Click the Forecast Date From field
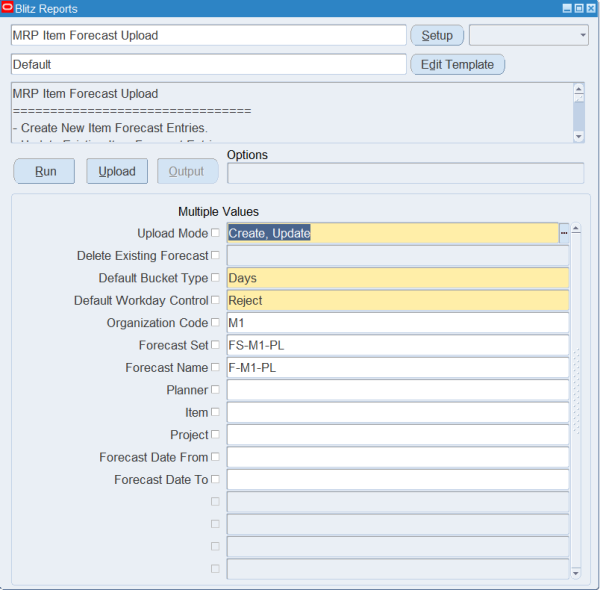 398,457
